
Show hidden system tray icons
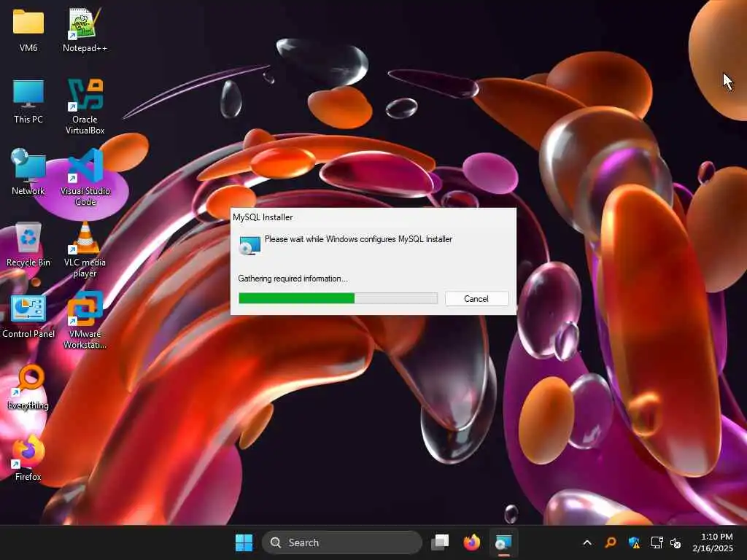tap(587, 542)
